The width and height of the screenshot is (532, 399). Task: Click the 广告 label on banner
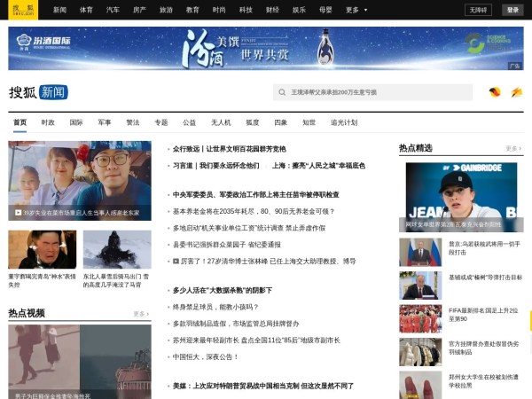(514, 66)
